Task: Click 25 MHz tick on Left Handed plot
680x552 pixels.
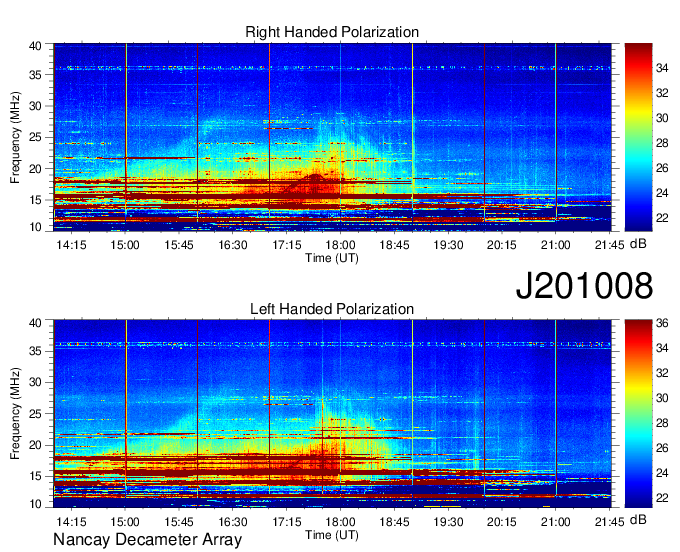Action: (x=35, y=414)
